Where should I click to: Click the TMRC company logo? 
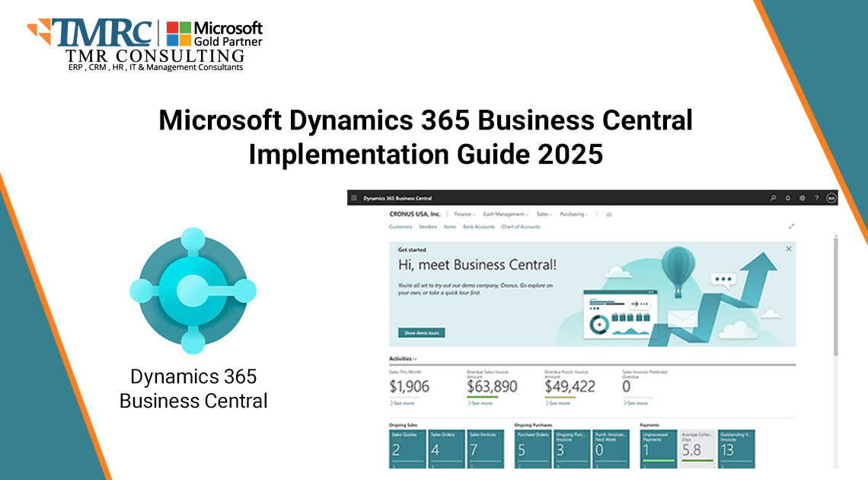click(x=91, y=34)
